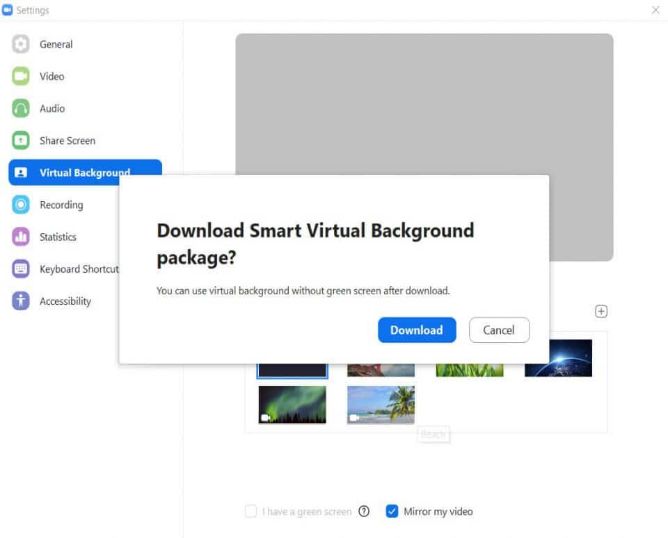This screenshot has height=538, width=668.
Task: Select the dark highlighted background thumbnail
Action: pos(292,370)
